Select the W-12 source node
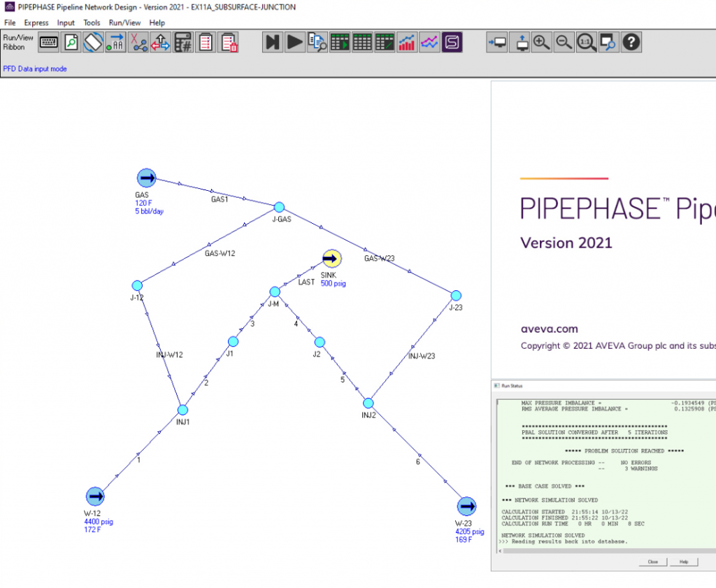Viewport: 716px width, 588px height. (95, 496)
